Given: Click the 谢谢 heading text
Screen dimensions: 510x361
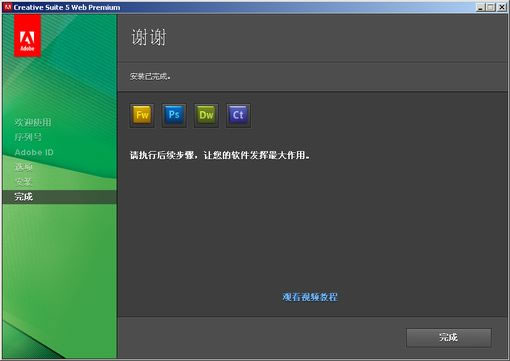Looking at the screenshot, I should coord(149,37).
